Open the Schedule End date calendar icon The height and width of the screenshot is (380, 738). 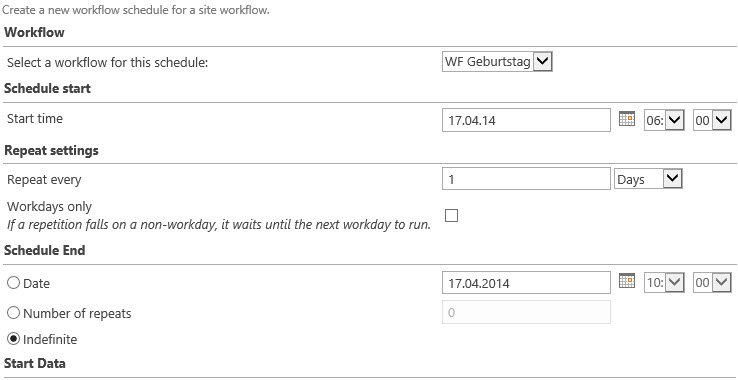626,281
